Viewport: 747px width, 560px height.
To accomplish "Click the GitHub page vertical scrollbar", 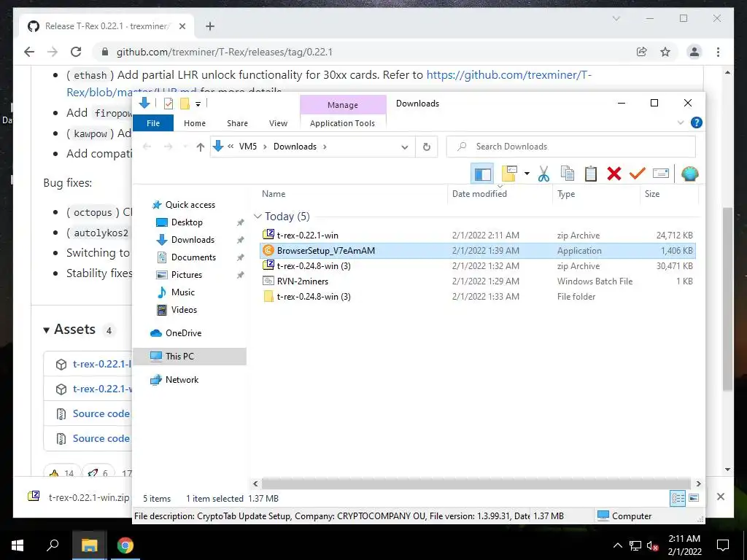I will (727, 300).
